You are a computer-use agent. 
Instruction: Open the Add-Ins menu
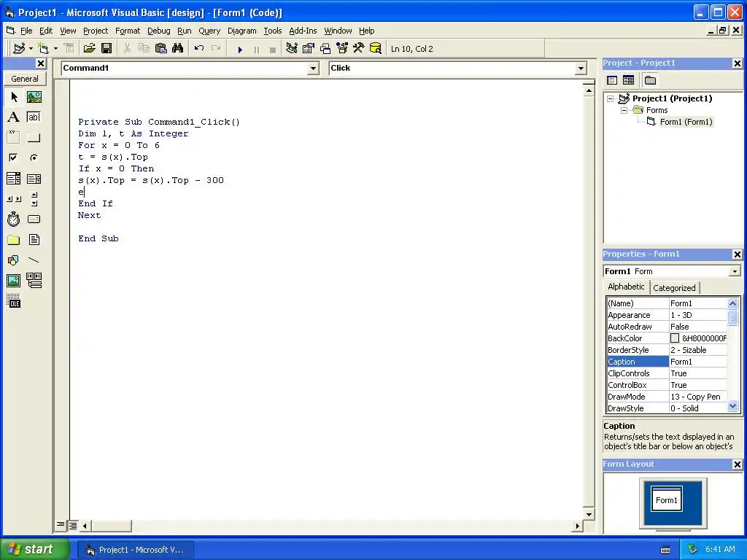(x=303, y=31)
